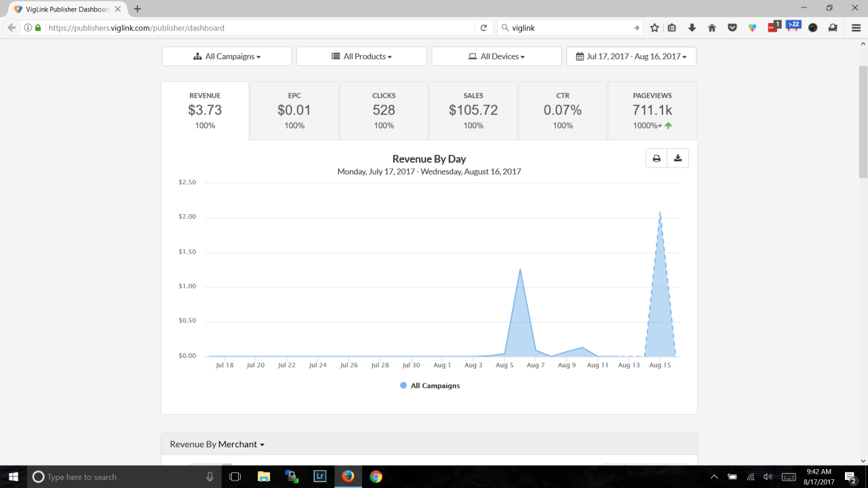Viewport: 868px width, 488px height.
Task: Click the Revenue By Day chart title
Action: pyautogui.click(x=429, y=159)
